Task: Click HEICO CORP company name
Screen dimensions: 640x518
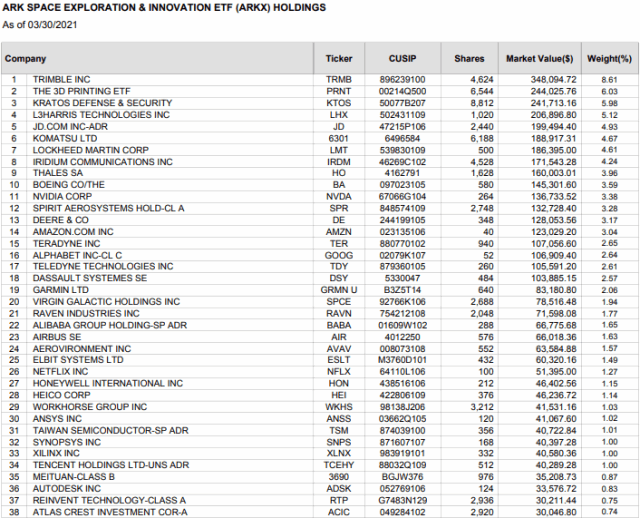Action: (62, 396)
